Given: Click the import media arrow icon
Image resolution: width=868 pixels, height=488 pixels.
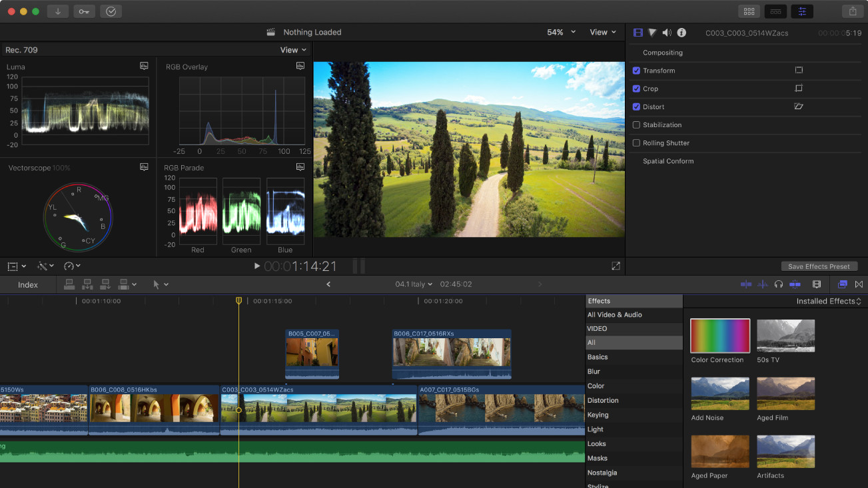Looking at the screenshot, I should (58, 11).
